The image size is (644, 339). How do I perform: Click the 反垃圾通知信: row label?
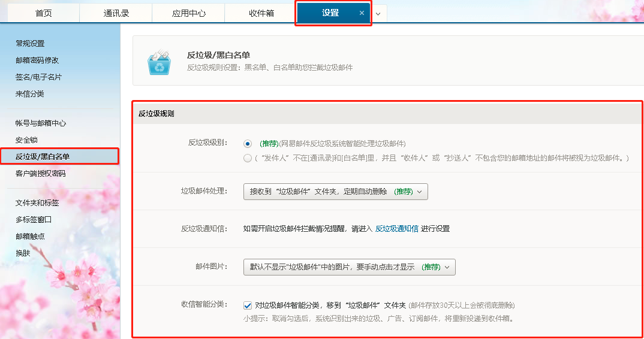pos(204,229)
